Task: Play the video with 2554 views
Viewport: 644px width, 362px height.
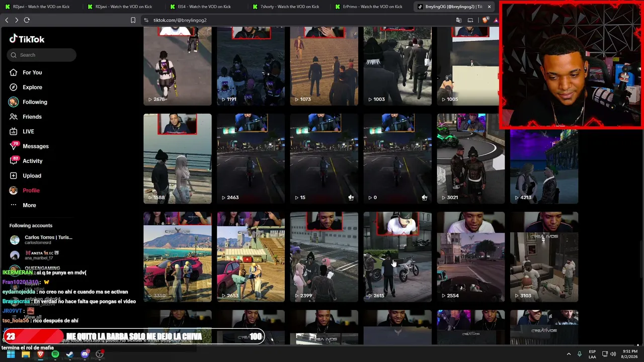Action: pyautogui.click(x=471, y=257)
